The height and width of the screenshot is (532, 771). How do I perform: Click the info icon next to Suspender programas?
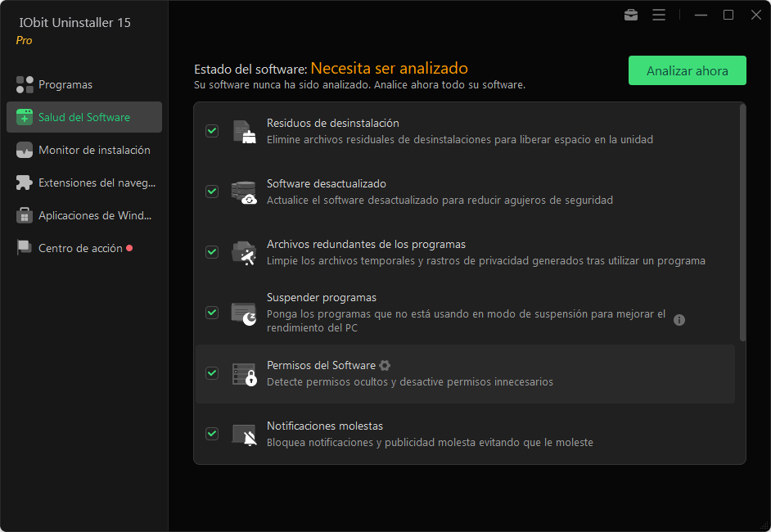(679, 320)
